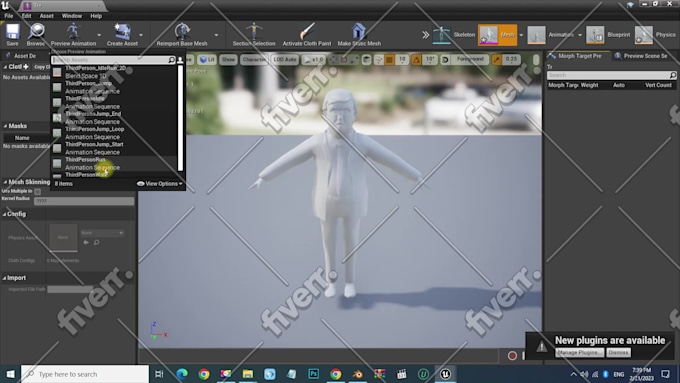680x383 pixels.
Task: Select ThirdPersonJump_Start animation sequence
Action: (115, 148)
